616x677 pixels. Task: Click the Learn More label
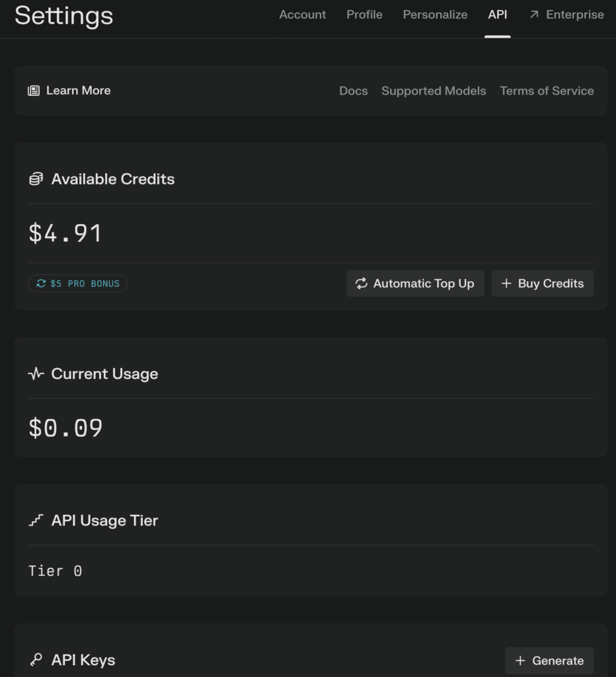point(78,91)
